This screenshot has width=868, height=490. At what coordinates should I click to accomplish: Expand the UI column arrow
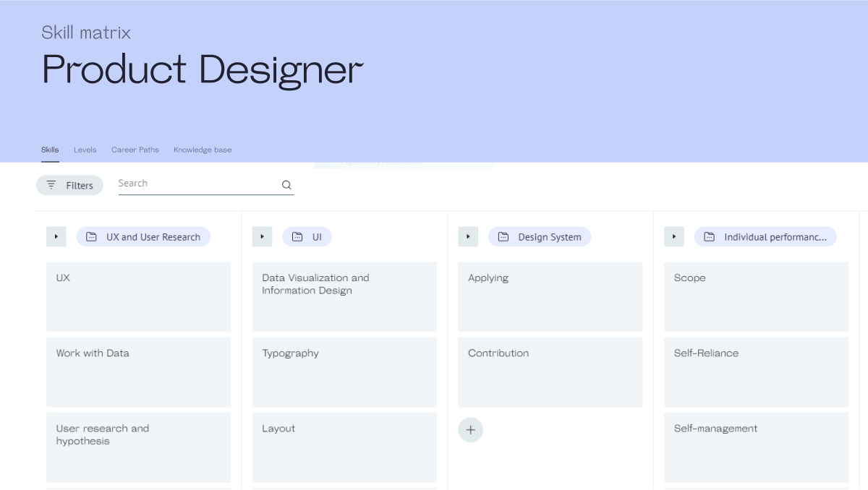click(x=262, y=236)
